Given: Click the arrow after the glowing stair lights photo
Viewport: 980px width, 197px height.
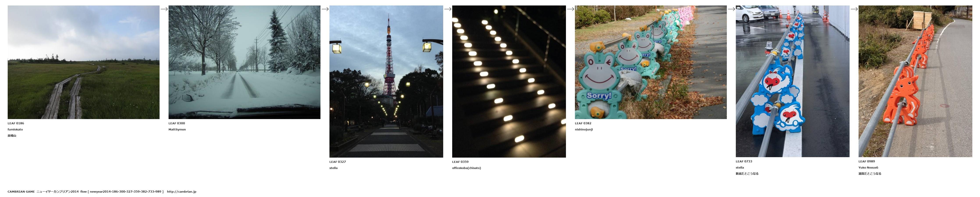Looking at the screenshot, I should click(570, 9).
